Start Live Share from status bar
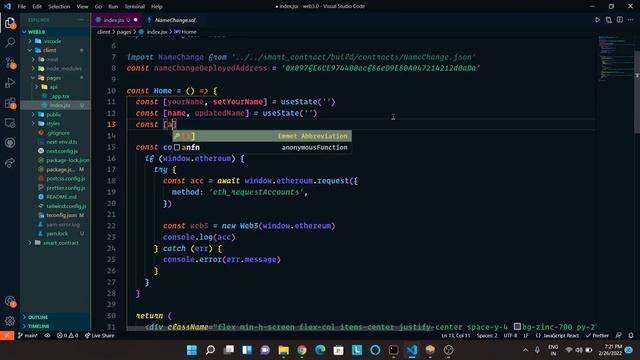The width and height of the screenshot is (640, 360). pos(100,336)
